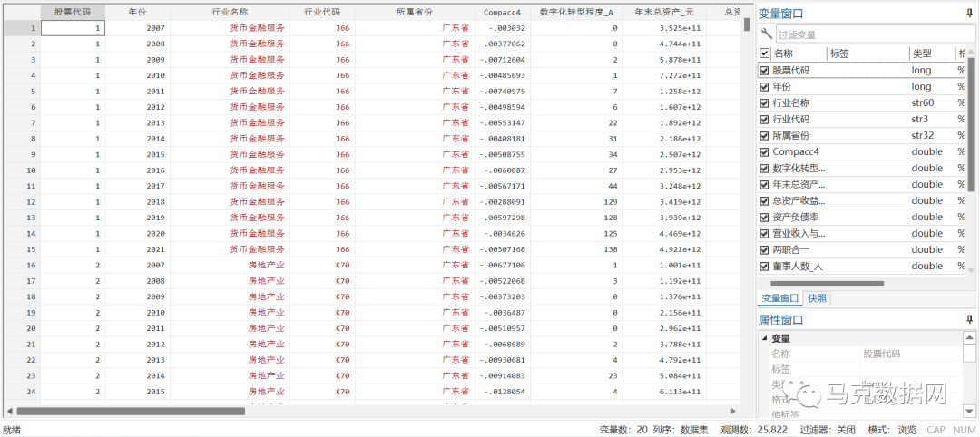This screenshot has width=980, height=437.
Task: Click the value 129 in 数字化转型程度_A column
Action: click(x=576, y=201)
